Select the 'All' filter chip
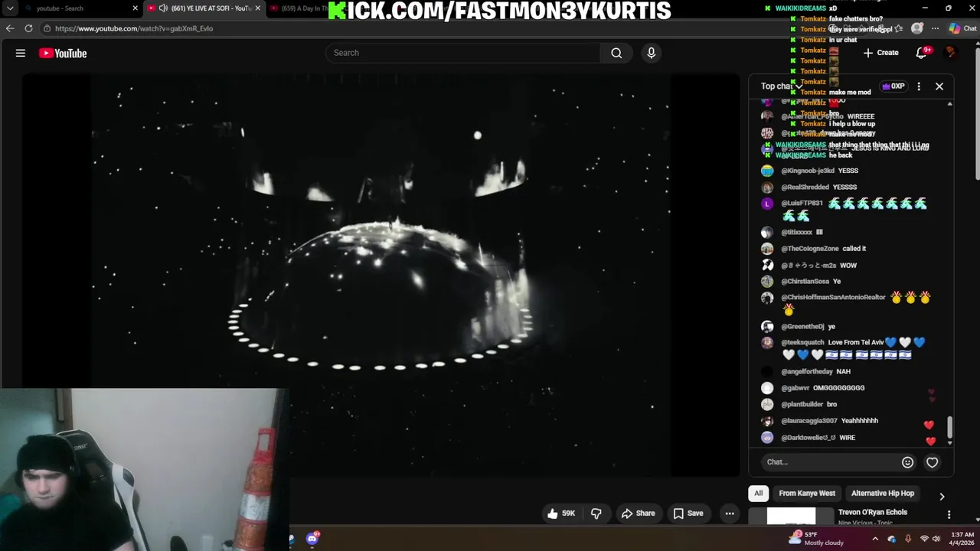 [x=758, y=494]
